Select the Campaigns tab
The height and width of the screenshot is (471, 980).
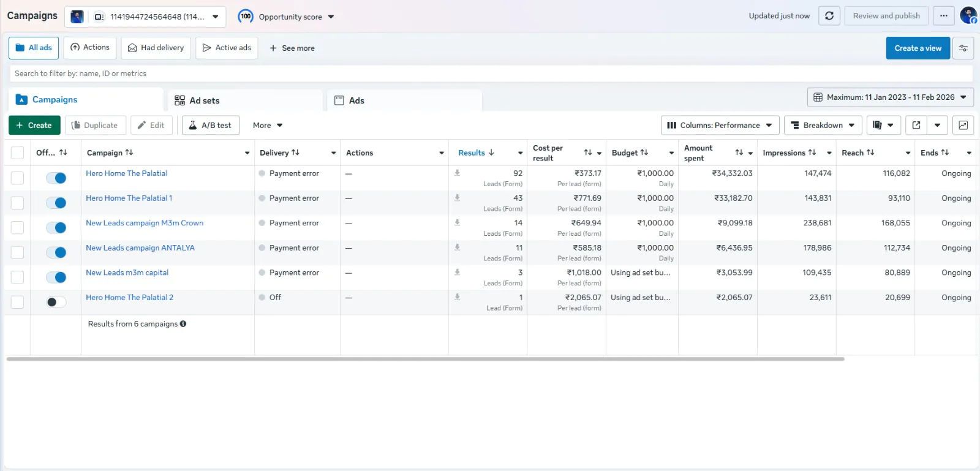click(x=86, y=100)
